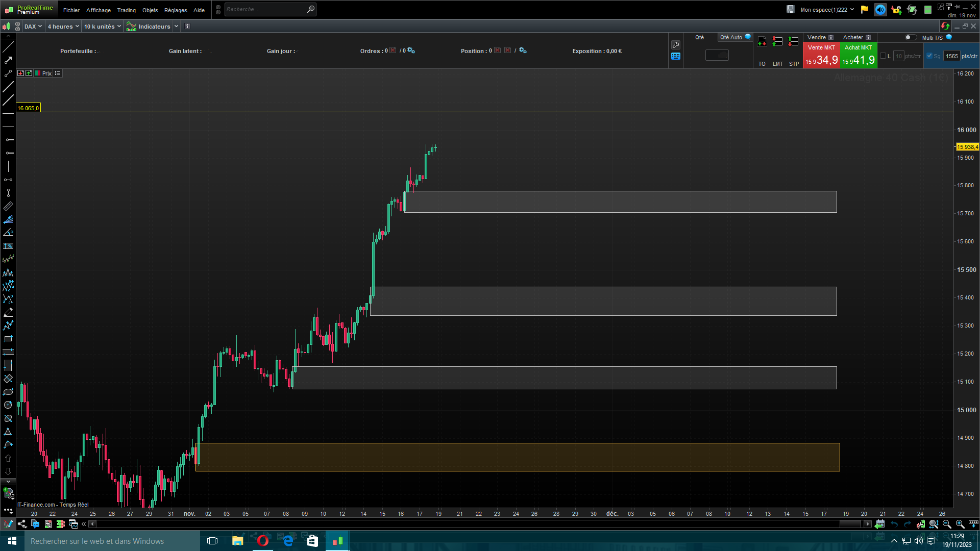Image resolution: width=980 pixels, height=551 pixels.
Task: Click the Recherche search field
Action: pos(265,9)
